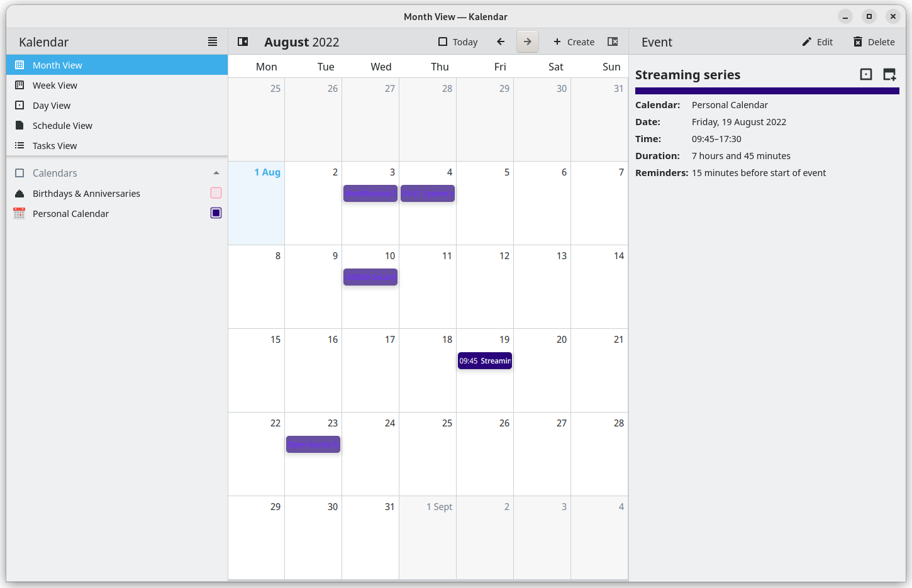Click the Tasks View list icon
The width and height of the screenshot is (912, 588).
(19, 145)
